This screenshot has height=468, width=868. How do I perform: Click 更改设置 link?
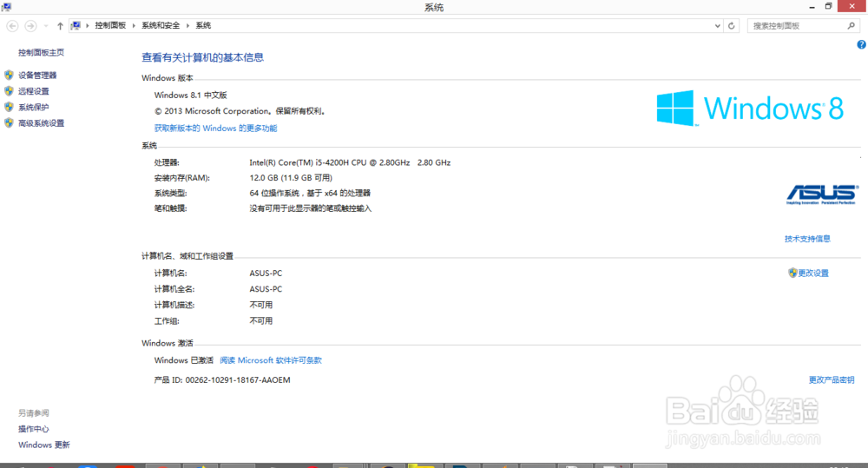[813, 273]
